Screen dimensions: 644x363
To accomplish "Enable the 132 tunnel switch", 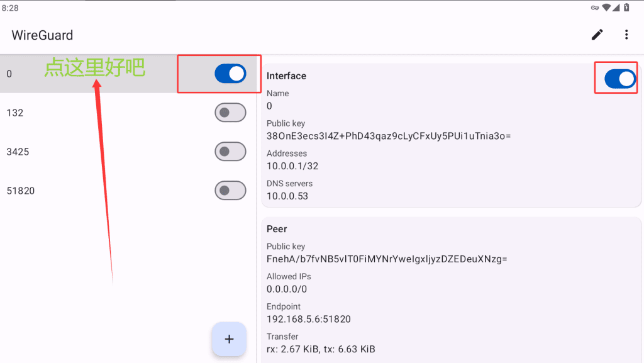I will point(230,113).
